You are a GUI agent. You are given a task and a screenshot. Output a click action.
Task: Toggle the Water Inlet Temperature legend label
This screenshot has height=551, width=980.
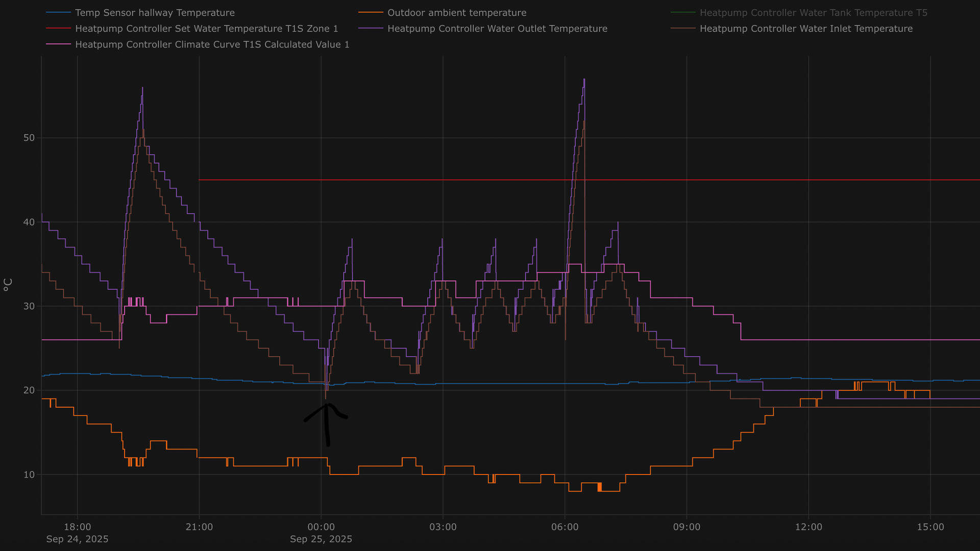pos(806,29)
